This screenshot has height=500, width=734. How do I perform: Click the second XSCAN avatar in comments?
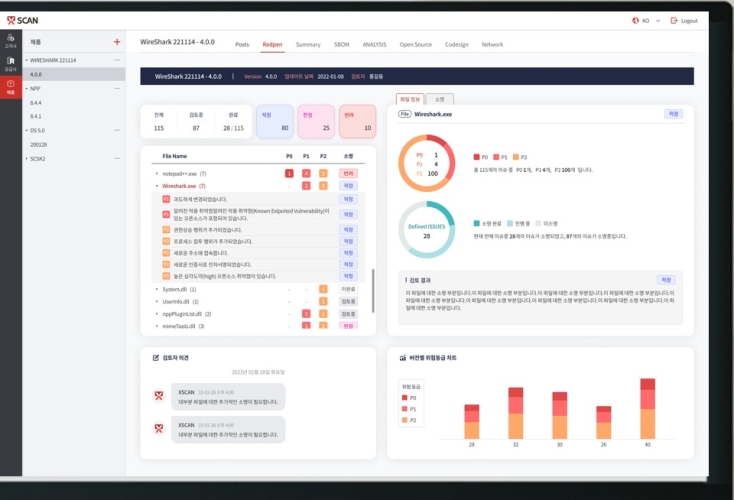point(159,428)
